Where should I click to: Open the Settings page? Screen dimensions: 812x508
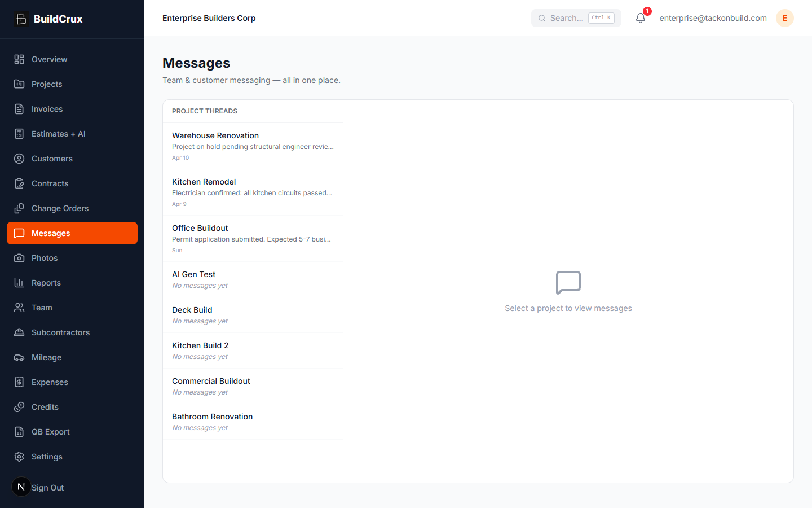tap(72, 457)
